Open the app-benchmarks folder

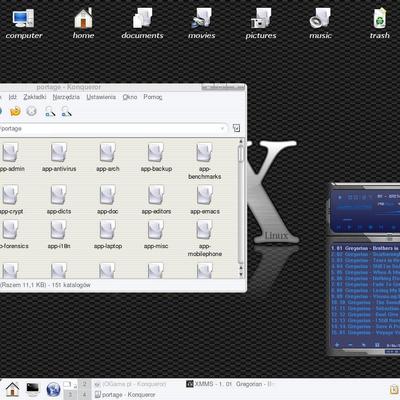pos(204,161)
